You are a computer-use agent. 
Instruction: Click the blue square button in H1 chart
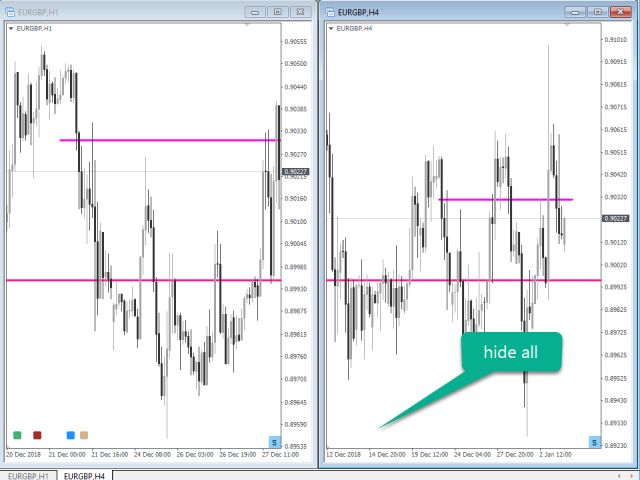click(x=71, y=435)
